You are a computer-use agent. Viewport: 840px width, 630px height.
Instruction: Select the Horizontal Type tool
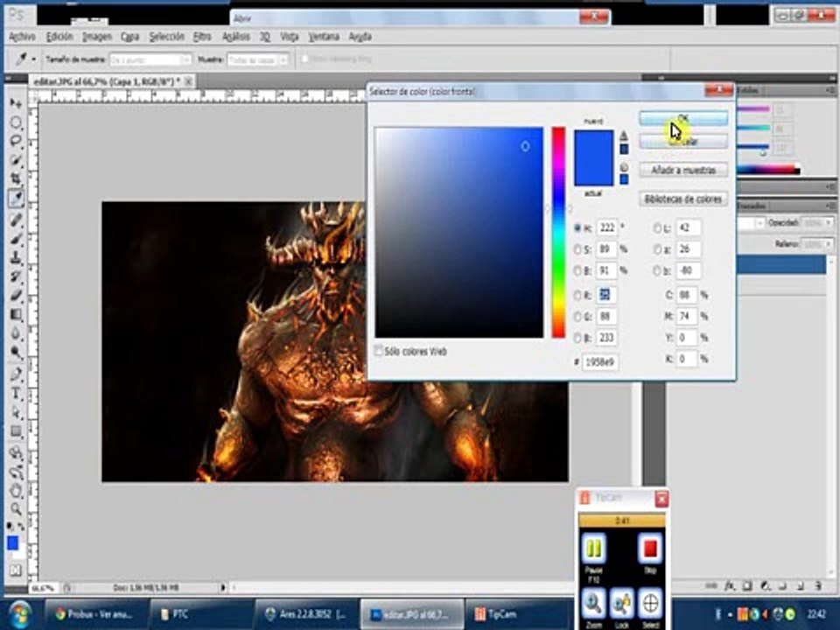pos(16,393)
